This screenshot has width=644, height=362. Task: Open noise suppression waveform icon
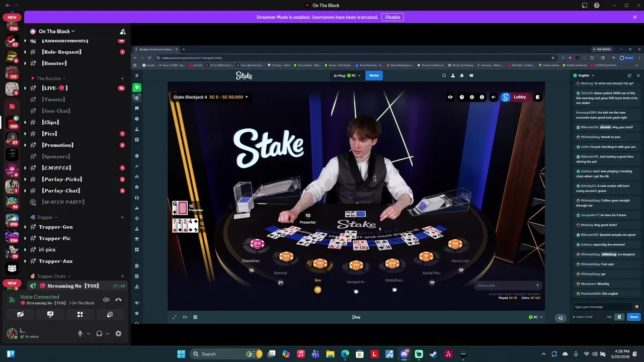(106, 300)
